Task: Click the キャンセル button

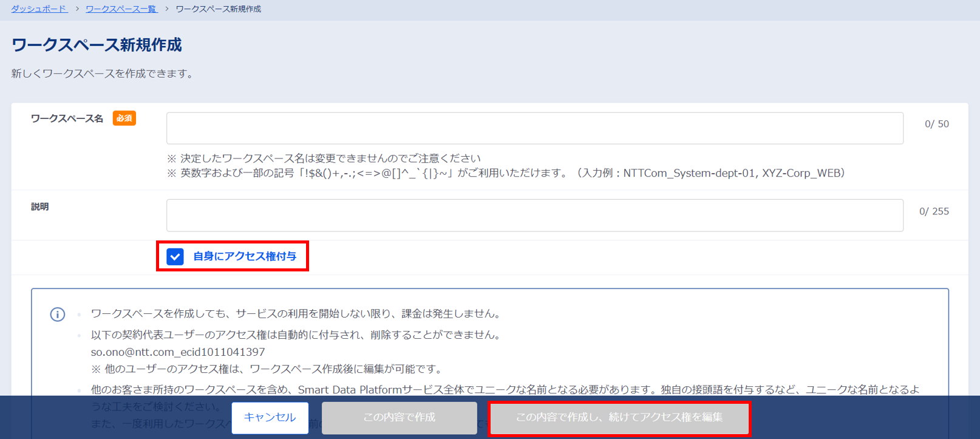Action: (270, 417)
